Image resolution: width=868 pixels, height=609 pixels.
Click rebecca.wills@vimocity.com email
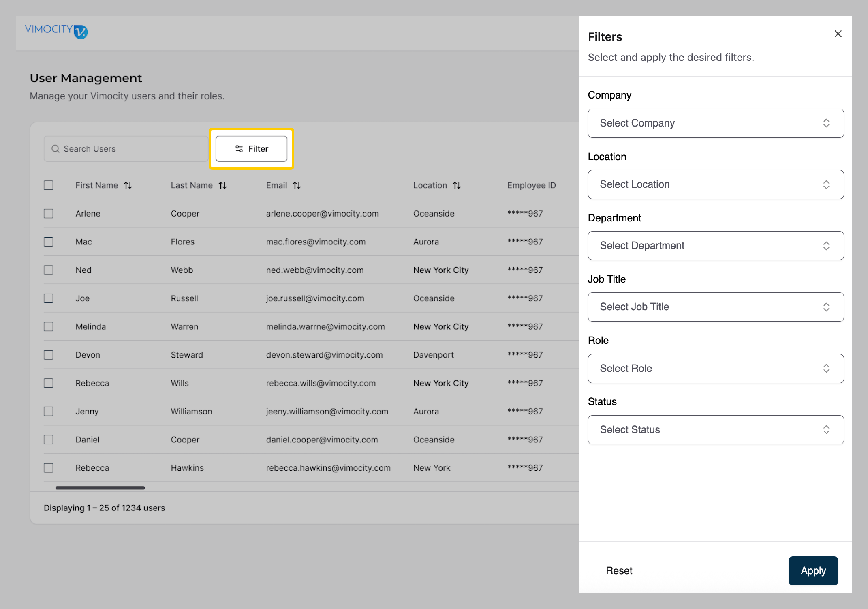coord(321,383)
